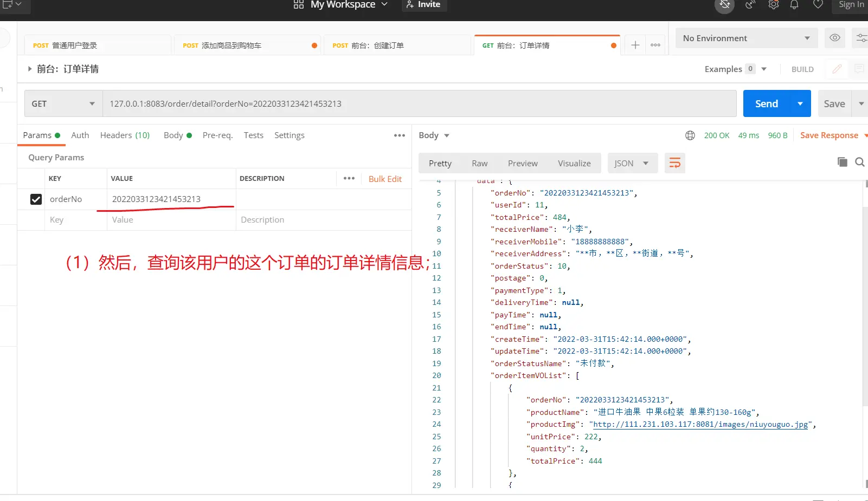868x501 pixels.
Task: Open the tab options three-dots icon
Action: (x=655, y=45)
